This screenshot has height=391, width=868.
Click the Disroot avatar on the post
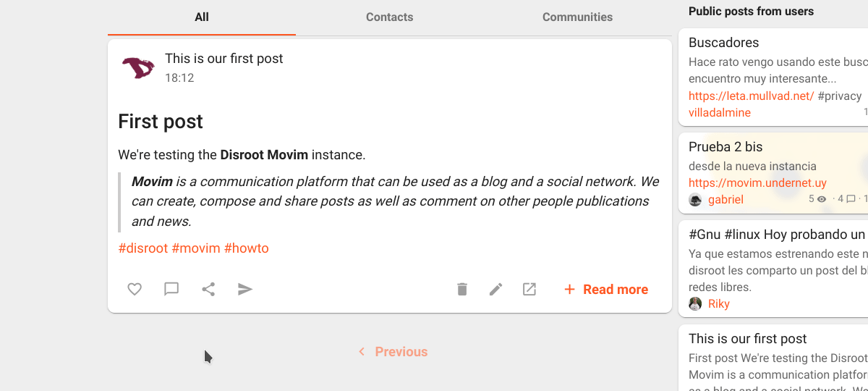[138, 68]
